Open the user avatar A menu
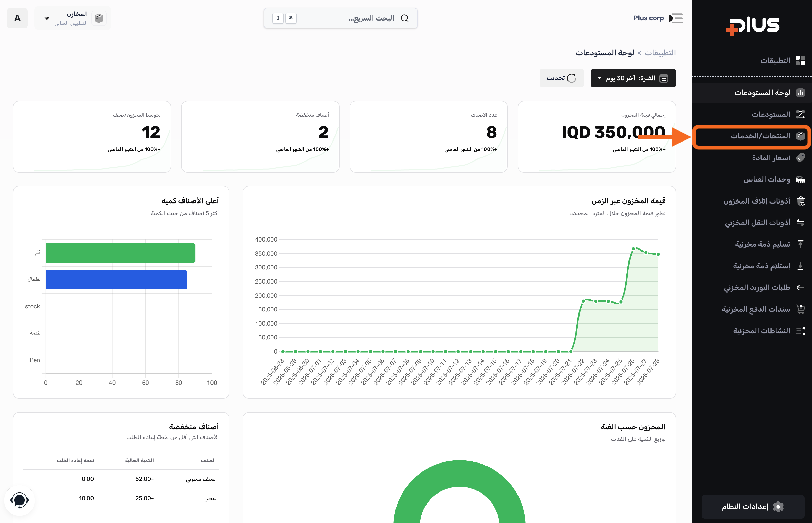 point(17,18)
